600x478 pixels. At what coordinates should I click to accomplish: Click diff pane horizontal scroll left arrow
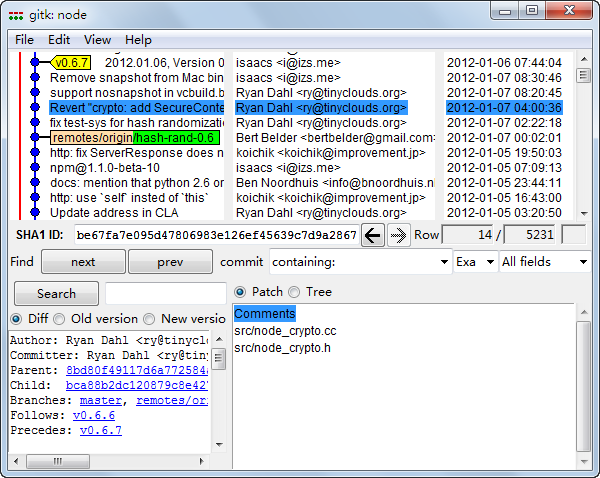pyautogui.click(x=16, y=461)
